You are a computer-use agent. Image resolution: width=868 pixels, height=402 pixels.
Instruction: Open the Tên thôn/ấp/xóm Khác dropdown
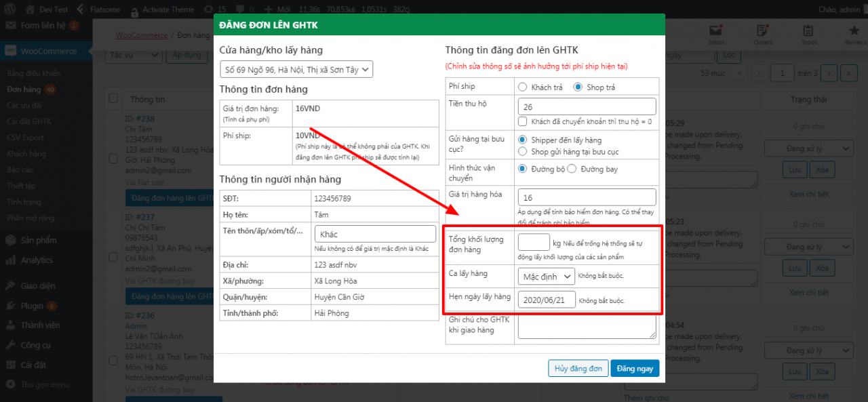click(375, 234)
